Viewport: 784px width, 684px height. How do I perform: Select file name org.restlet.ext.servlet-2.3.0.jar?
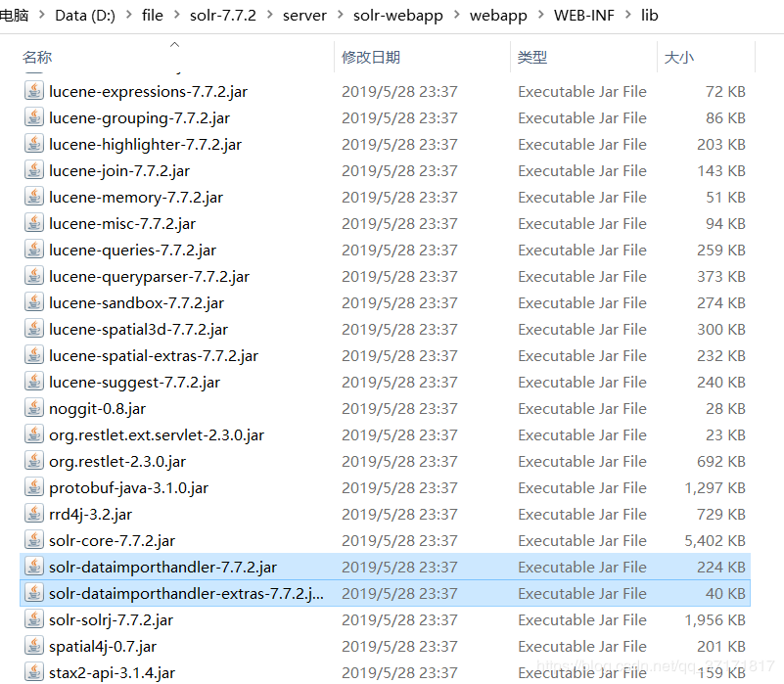point(157,435)
